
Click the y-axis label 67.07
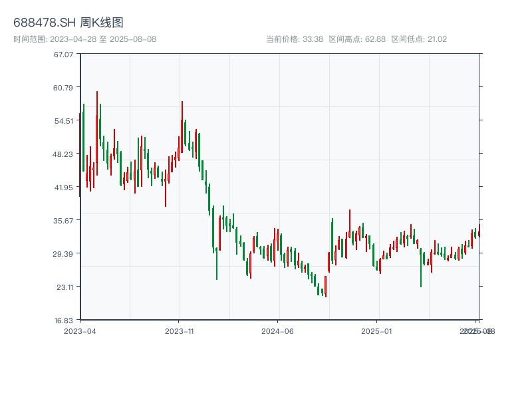pos(63,55)
